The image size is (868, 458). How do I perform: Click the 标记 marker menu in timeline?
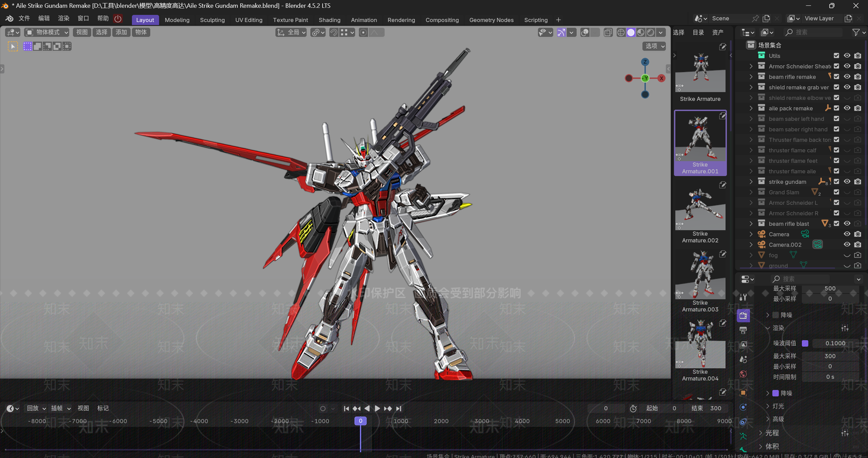[x=103, y=409]
